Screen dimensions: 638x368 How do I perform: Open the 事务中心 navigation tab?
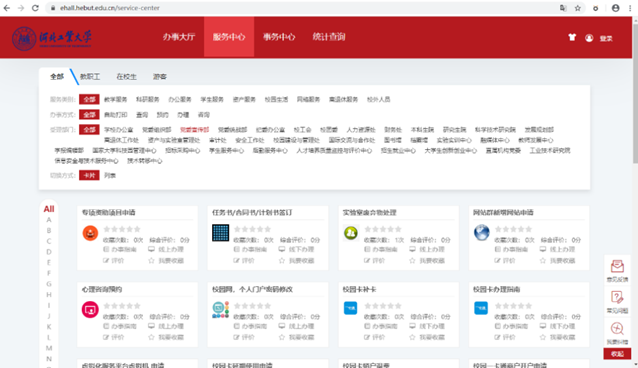point(279,37)
